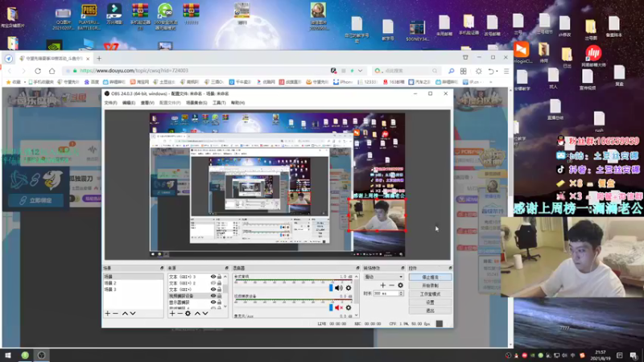
Task: Move selected source down in Sources list
Action: (205, 314)
